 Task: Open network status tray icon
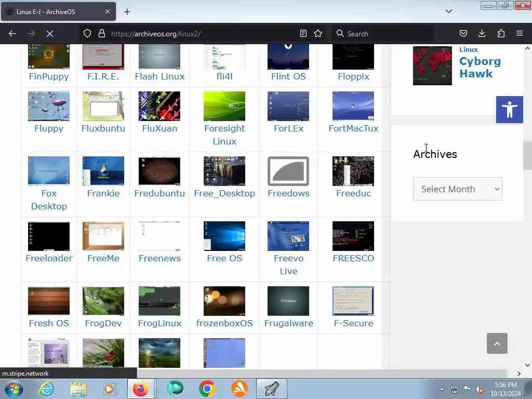(454, 389)
